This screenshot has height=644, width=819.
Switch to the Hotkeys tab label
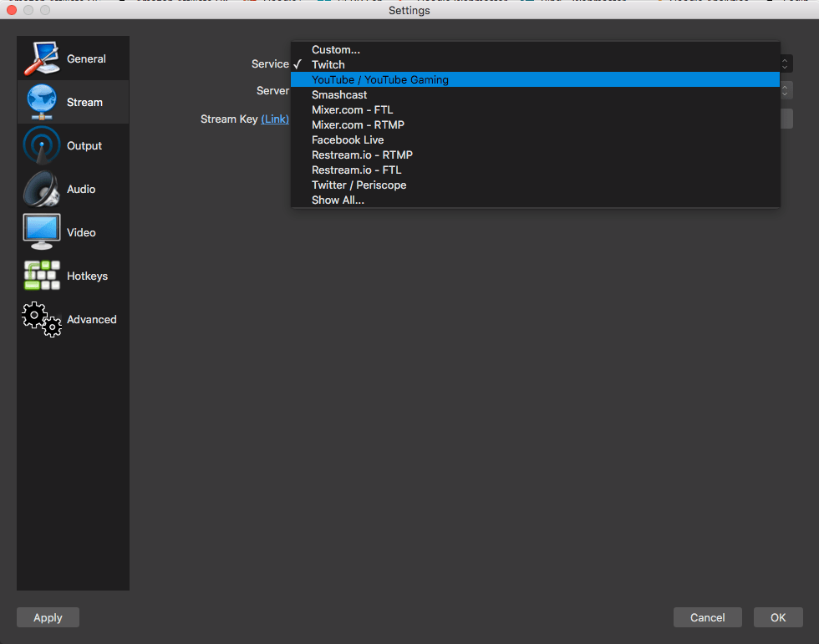pos(87,276)
